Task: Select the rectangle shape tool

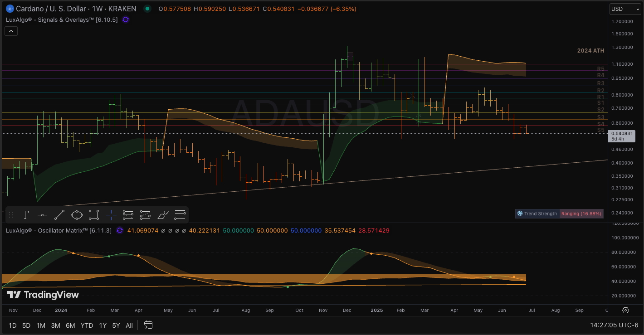Action: tap(94, 215)
